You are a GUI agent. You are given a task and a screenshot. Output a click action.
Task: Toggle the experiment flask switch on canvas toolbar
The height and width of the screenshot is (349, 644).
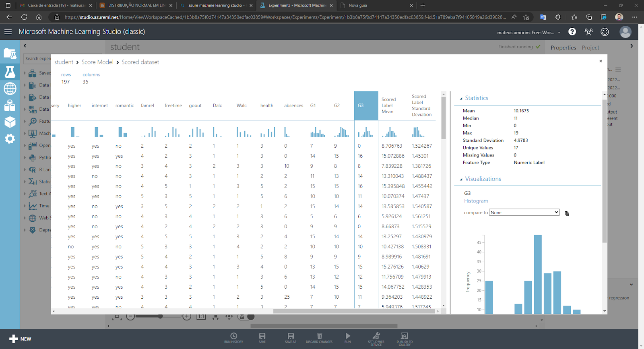click(246, 317)
